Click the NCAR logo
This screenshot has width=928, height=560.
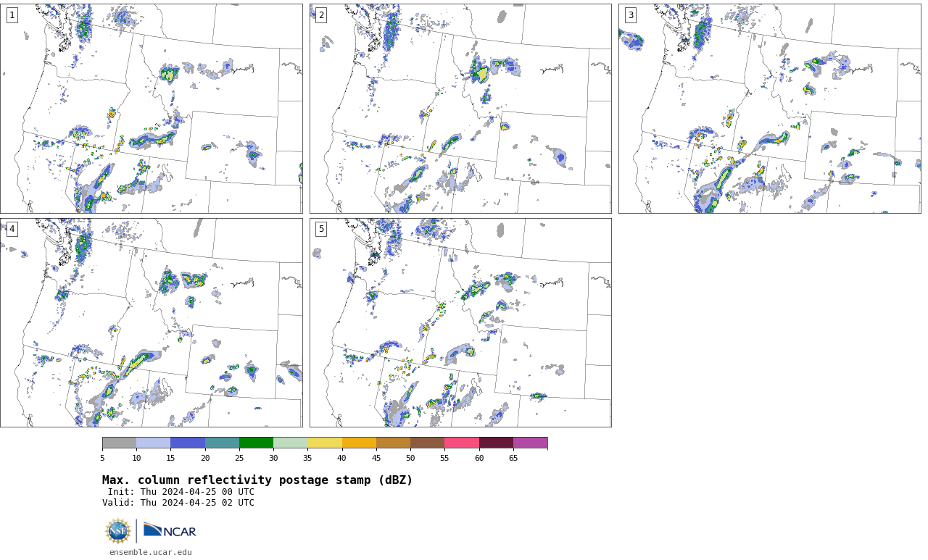point(170,530)
